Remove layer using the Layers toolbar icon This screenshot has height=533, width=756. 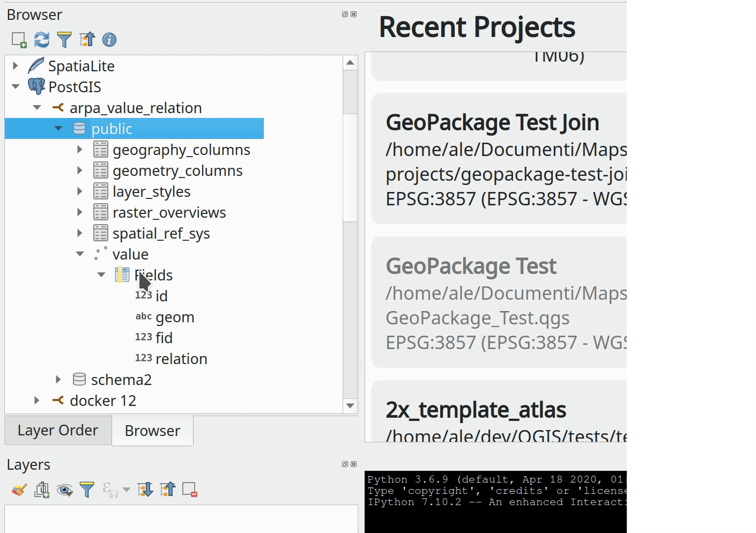tap(190, 490)
